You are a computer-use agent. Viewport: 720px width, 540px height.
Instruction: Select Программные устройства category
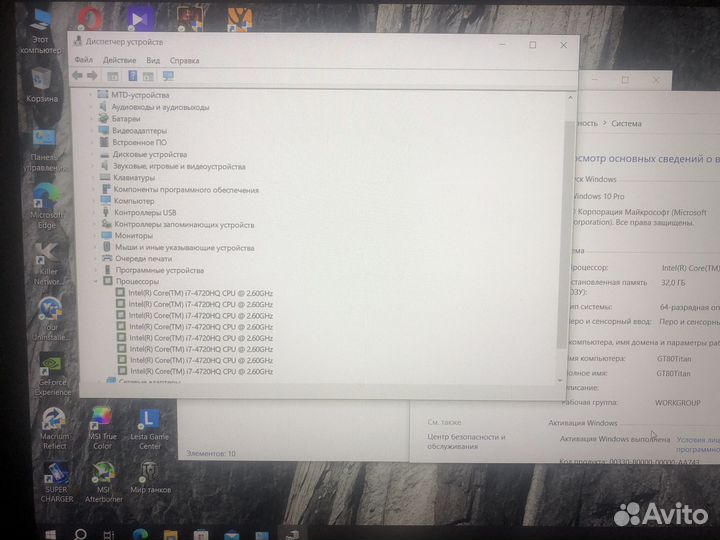(x=160, y=270)
